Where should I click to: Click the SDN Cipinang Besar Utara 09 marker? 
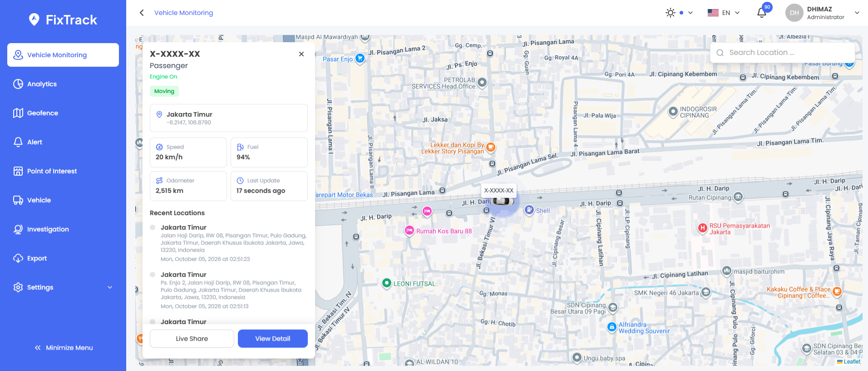click(x=613, y=308)
